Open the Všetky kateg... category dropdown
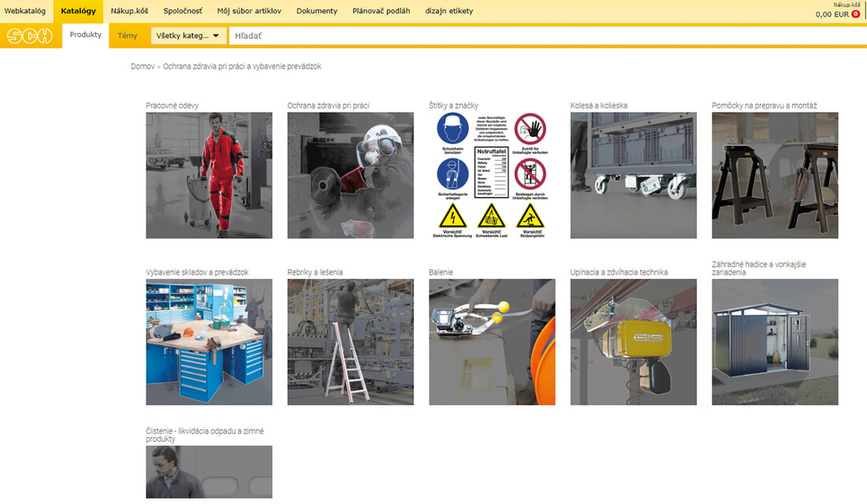 (x=188, y=36)
